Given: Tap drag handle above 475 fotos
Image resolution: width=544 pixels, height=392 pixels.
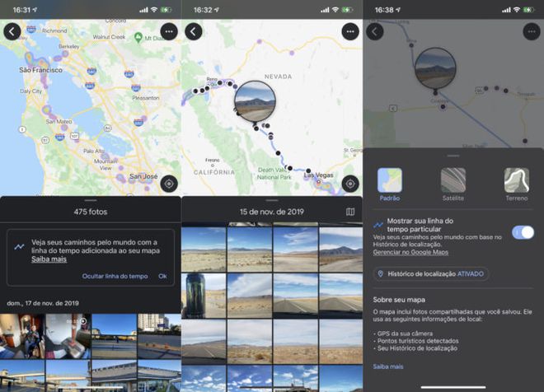Looking at the screenshot, I should tap(91, 200).
